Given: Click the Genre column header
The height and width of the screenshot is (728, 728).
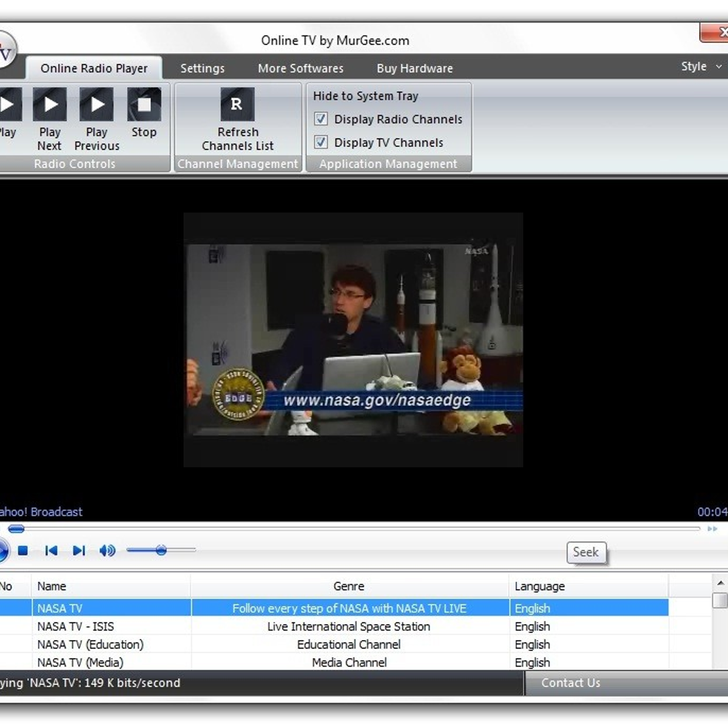Looking at the screenshot, I should (349, 586).
